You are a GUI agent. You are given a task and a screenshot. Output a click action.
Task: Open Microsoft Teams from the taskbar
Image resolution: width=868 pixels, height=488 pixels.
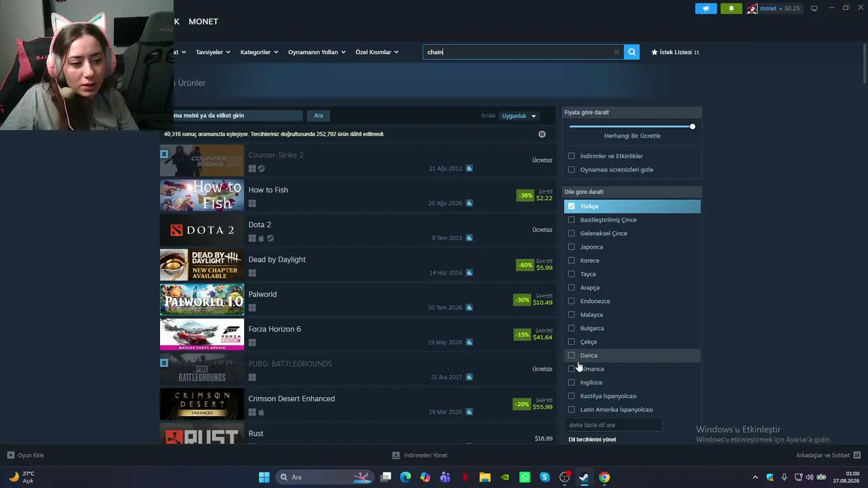click(x=445, y=477)
